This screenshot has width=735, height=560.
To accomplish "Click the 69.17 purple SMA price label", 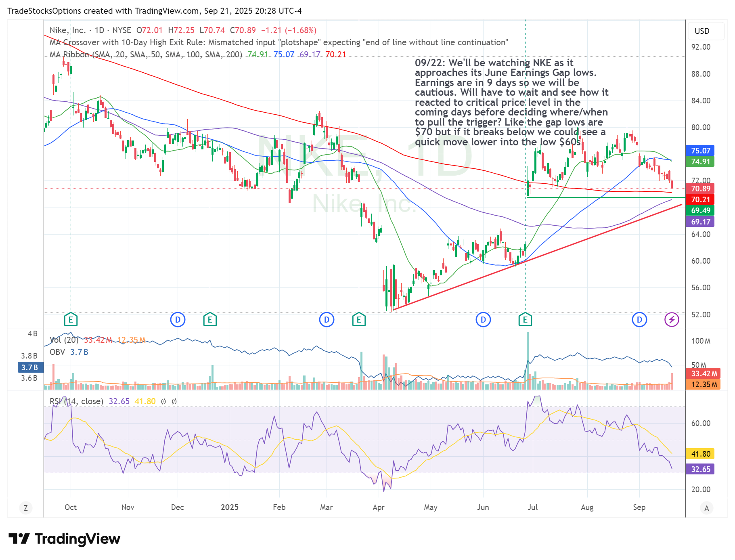I will (700, 222).
